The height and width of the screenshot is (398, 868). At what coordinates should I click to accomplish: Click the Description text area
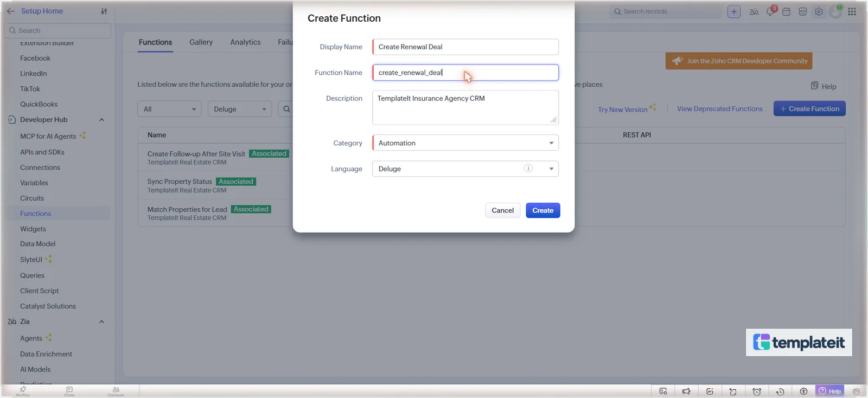point(465,107)
